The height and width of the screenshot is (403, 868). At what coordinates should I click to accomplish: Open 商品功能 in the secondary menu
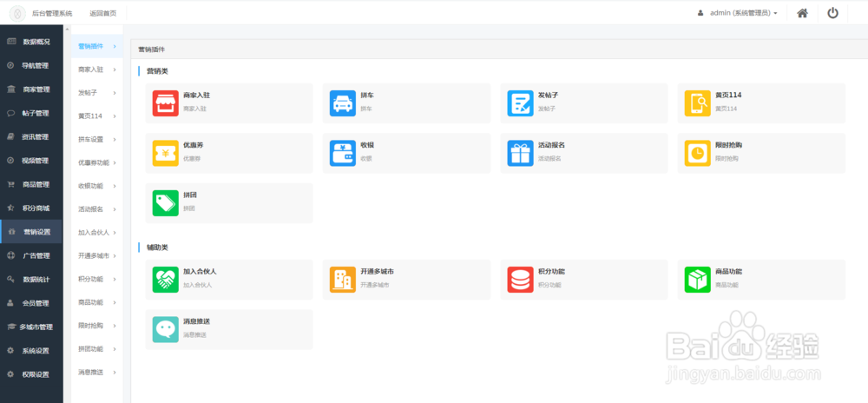[97, 302]
